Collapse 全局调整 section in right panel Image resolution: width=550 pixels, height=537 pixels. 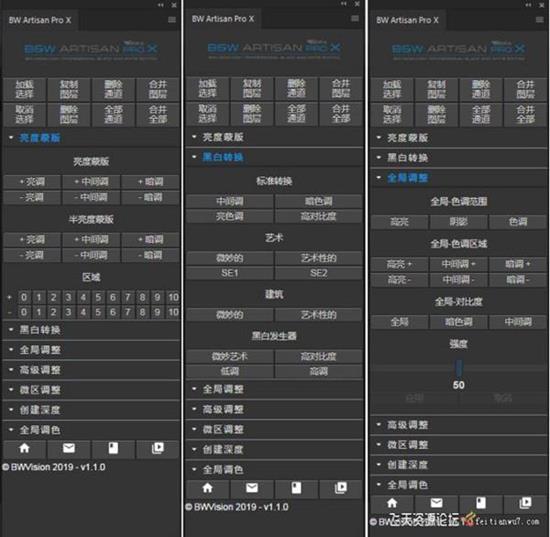click(459, 178)
